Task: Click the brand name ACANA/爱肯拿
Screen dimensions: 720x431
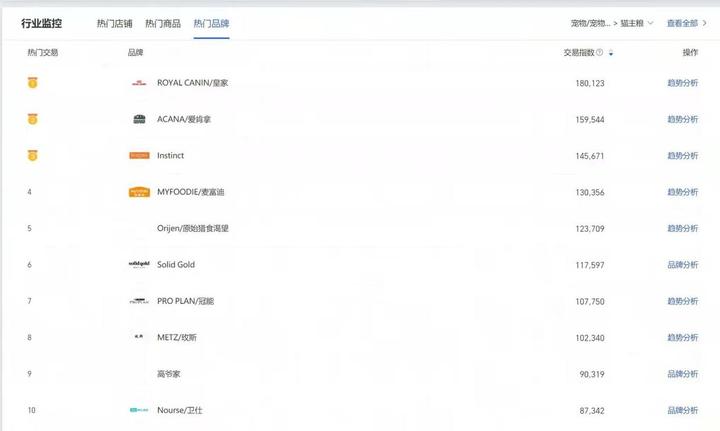Action: 184,119
